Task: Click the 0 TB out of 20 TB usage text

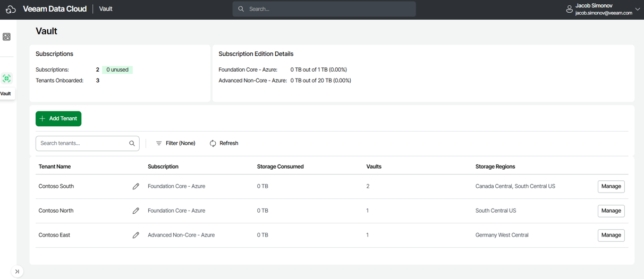Action: coord(321,81)
